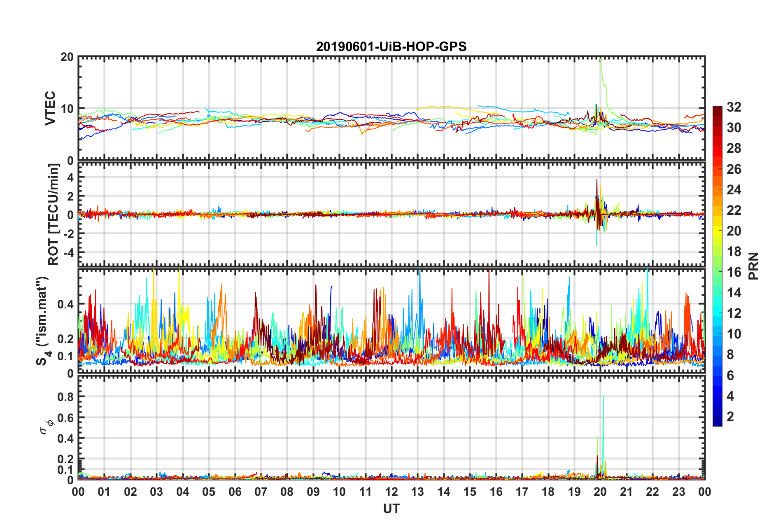Click the plot title 20190601-UiB-HOP-GPS
The height and width of the screenshot is (532, 783).
[391, 47]
